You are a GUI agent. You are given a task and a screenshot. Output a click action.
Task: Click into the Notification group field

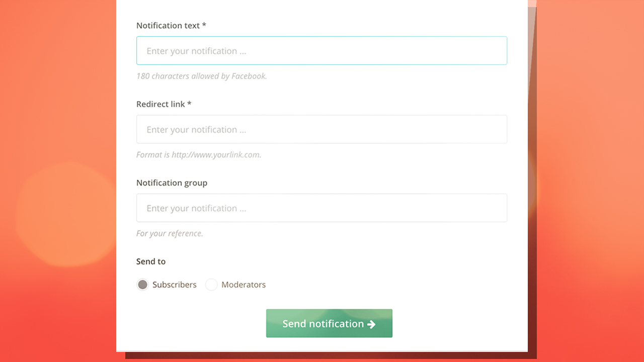click(x=321, y=208)
